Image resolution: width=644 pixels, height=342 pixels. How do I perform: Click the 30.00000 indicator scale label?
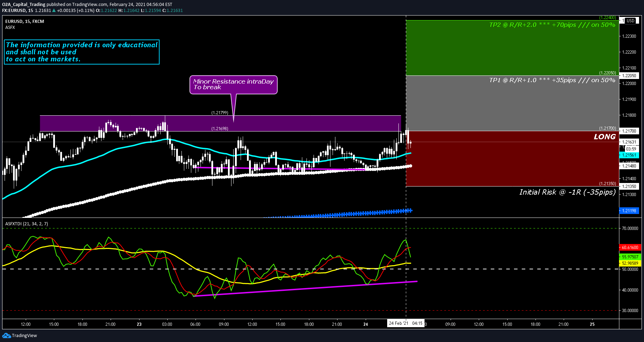click(x=630, y=311)
